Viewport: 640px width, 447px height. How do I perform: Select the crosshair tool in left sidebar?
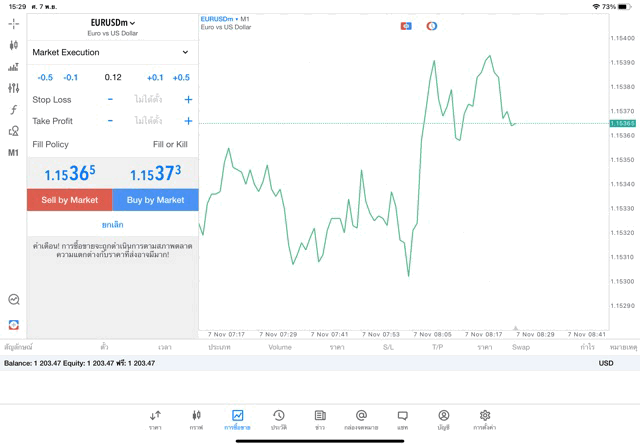click(13, 23)
